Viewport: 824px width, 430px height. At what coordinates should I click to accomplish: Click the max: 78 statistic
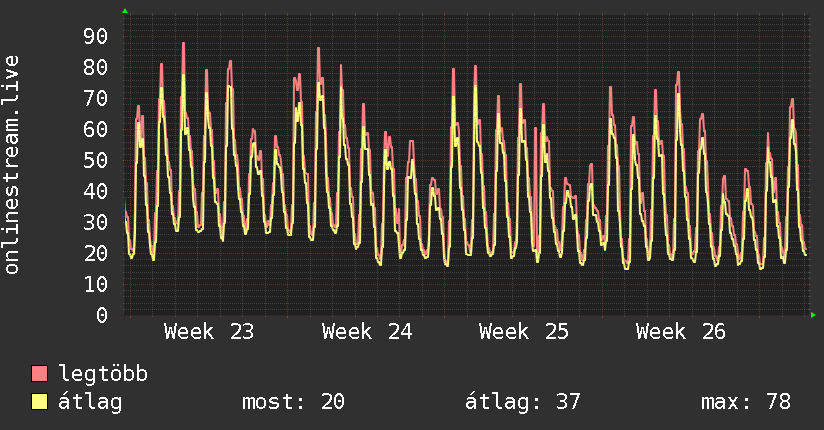[746, 402]
